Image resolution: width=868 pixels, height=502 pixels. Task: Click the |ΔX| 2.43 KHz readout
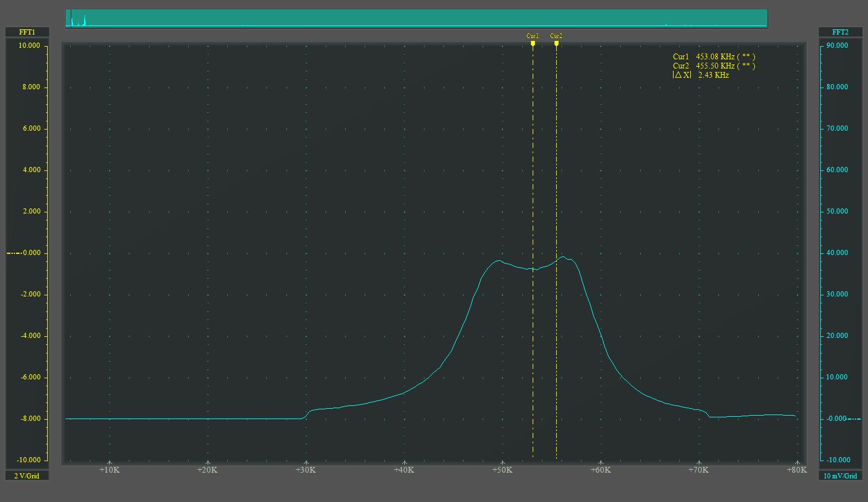tap(701, 75)
